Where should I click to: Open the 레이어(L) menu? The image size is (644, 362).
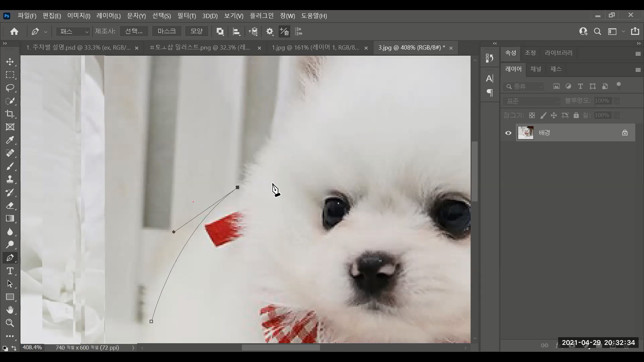pos(108,16)
